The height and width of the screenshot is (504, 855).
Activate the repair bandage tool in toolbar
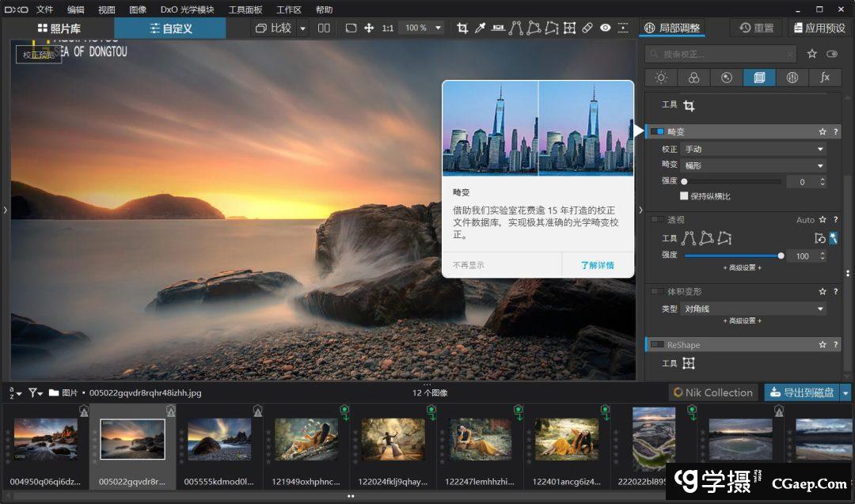[587, 28]
